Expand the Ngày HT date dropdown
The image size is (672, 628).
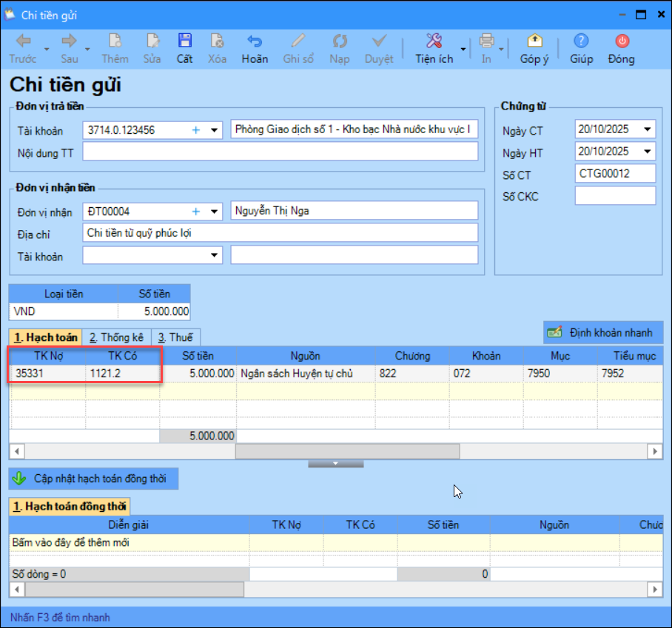click(x=648, y=152)
